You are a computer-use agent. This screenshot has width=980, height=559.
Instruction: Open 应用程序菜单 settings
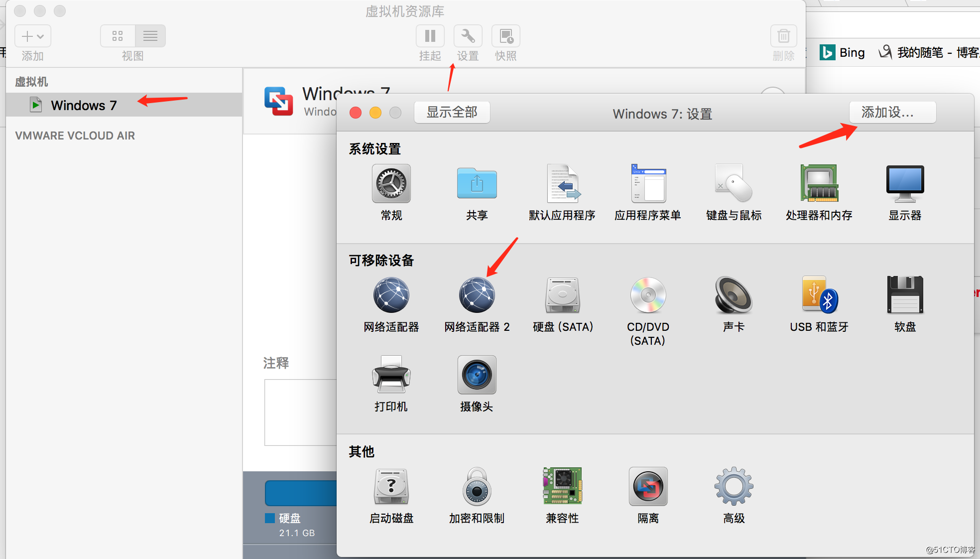[x=648, y=184]
